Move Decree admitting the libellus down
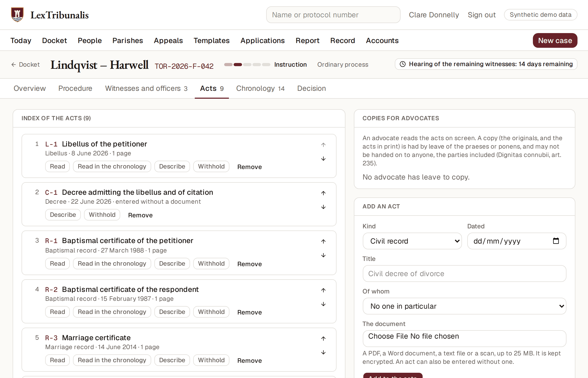The width and height of the screenshot is (588, 378). tap(323, 207)
